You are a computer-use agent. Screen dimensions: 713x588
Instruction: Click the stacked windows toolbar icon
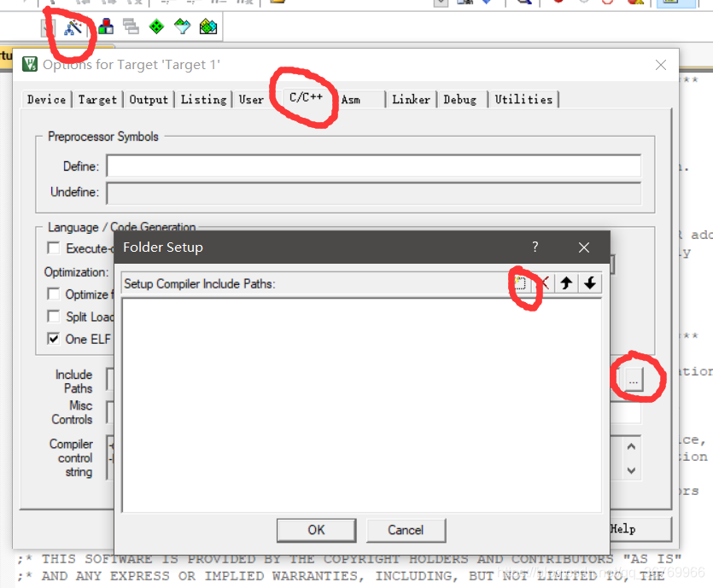point(131,26)
